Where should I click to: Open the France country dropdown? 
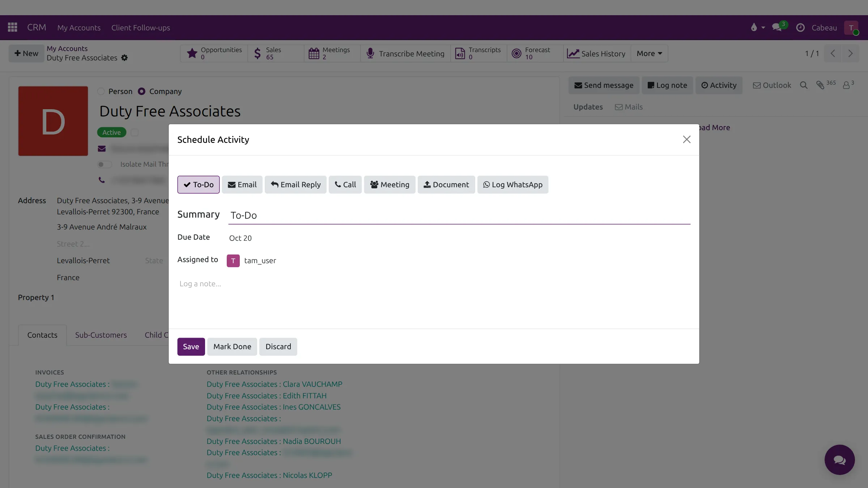coord(68,278)
